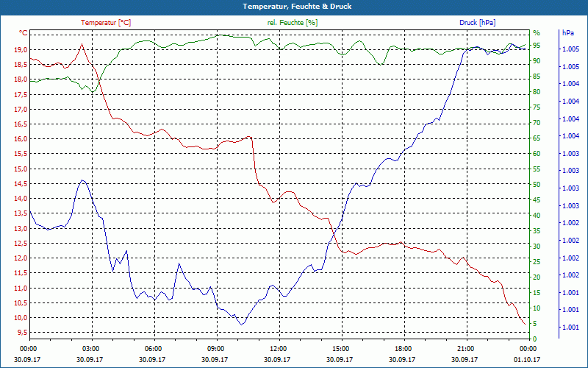Image resolution: width=588 pixels, height=368 pixels.
Task: Select the green humidity axis value 40
Action: [x=537, y=216]
